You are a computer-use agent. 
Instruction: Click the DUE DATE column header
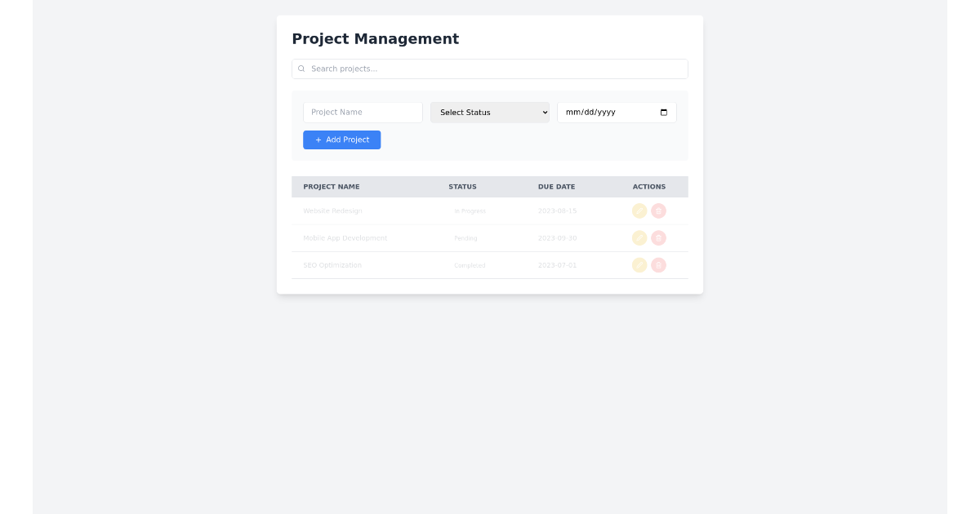(x=556, y=187)
